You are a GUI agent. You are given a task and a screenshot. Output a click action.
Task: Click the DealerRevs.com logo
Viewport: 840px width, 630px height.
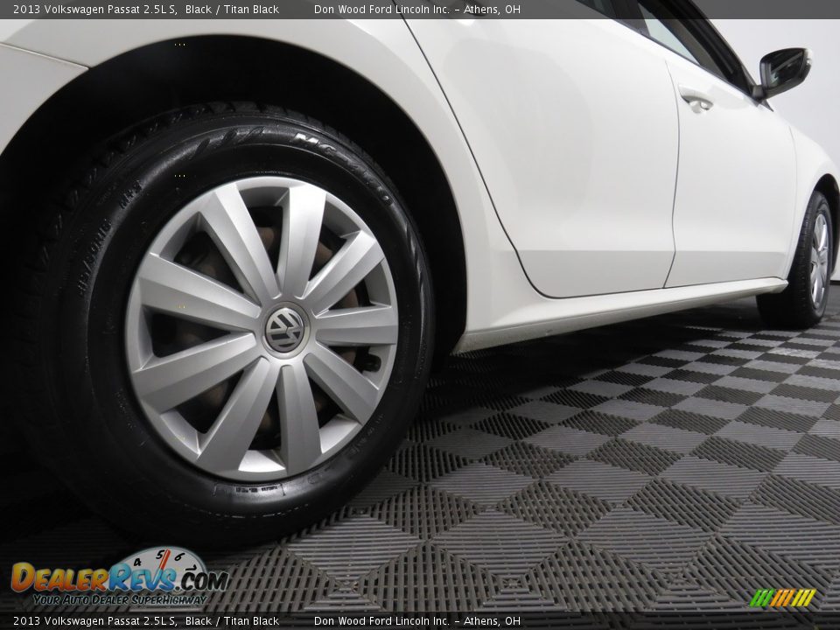pyautogui.click(x=122, y=577)
